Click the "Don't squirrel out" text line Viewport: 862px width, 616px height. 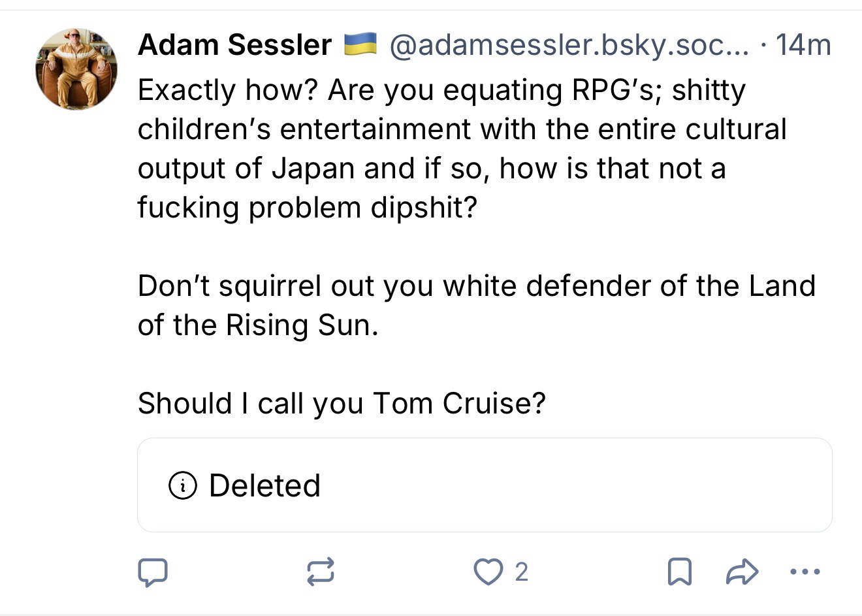tap(476, 286)
